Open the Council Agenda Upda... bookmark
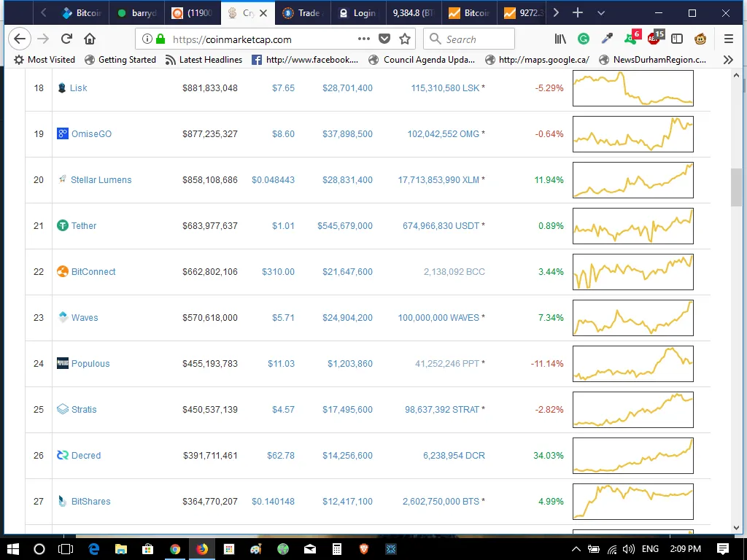Screen dimensions: 747x560 pyautogui.click(x=422, y=60)
